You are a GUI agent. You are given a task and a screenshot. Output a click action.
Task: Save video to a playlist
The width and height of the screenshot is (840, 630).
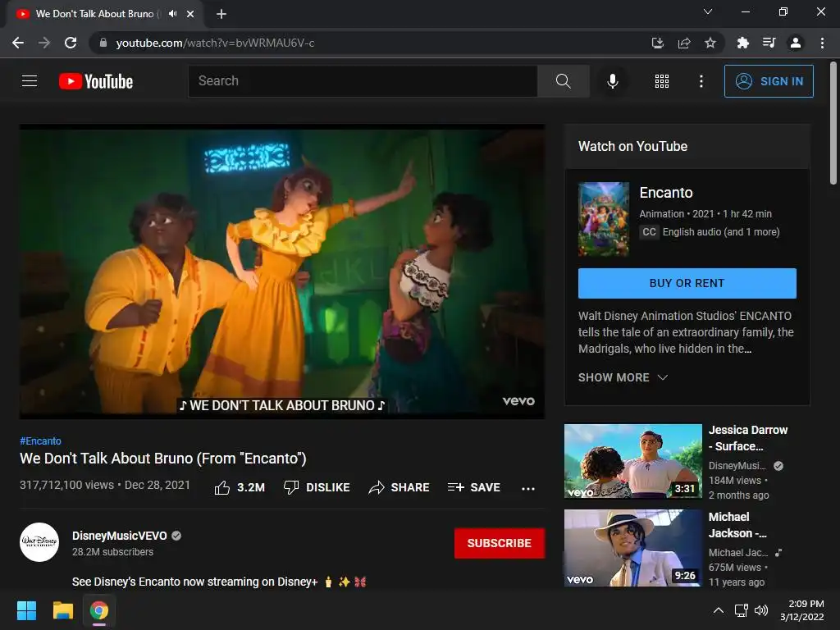click(x=473, y=487)
